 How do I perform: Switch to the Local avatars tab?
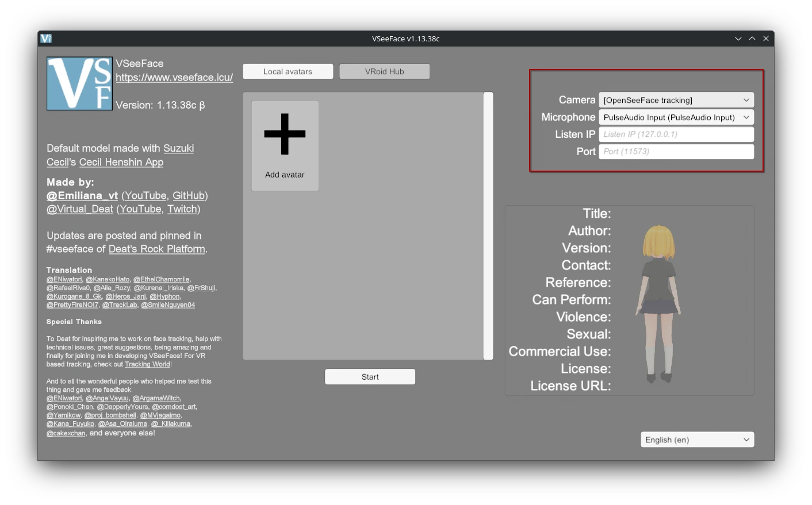[288, 71]
